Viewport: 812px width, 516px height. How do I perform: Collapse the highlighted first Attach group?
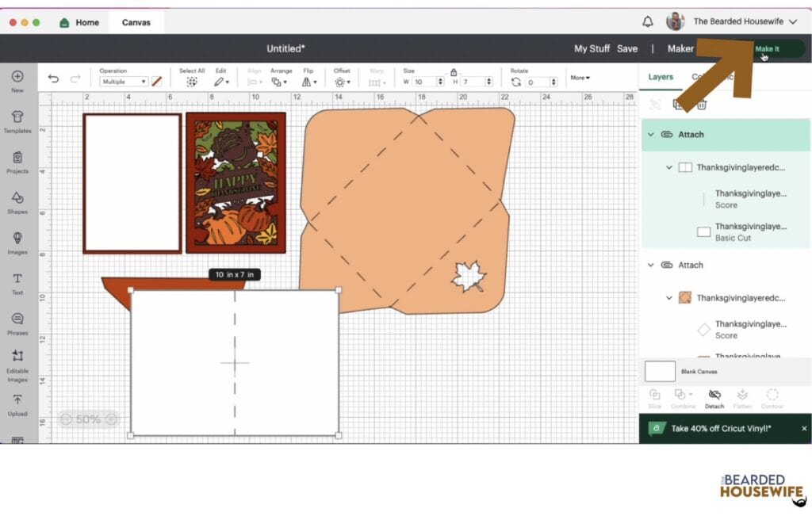pyautogui.click(x=651, y=135)
